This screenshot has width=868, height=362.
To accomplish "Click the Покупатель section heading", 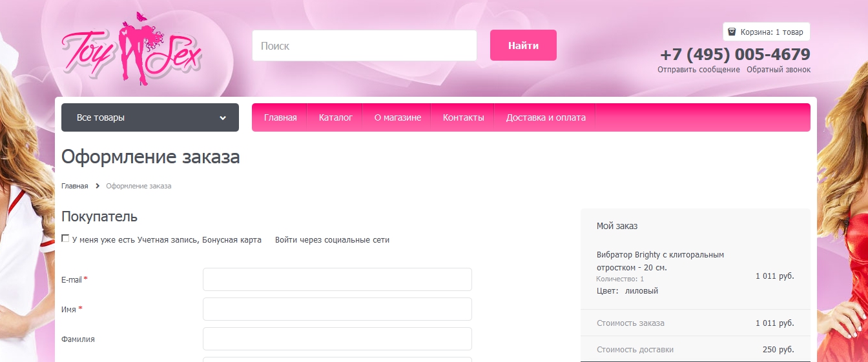I will [x=99, y=217].
